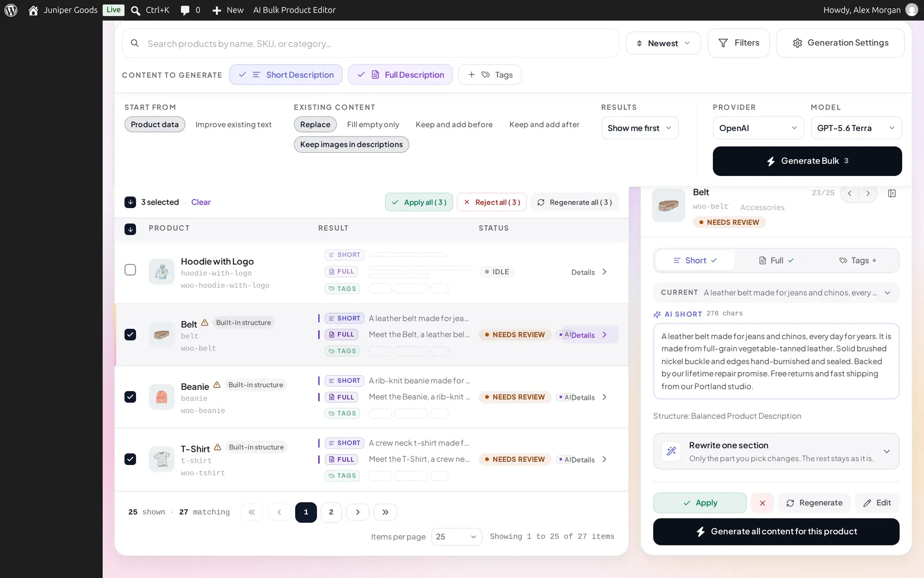Uncheck the T-Shirt row checkbox

coord(130,459)
